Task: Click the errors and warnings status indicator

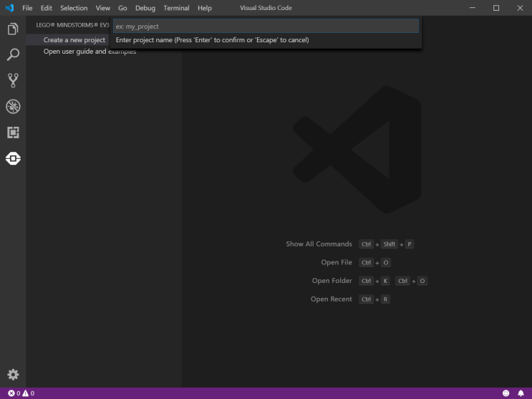Action: 21,393
